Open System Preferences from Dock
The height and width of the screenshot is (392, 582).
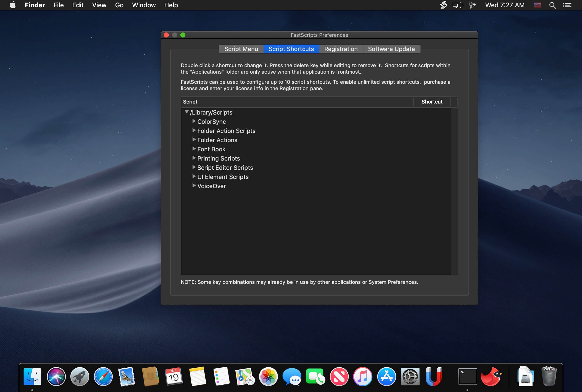(410, 376)
